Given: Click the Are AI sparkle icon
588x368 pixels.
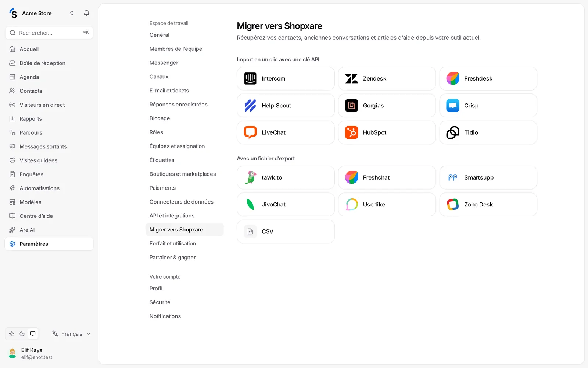Looking at the screenshot, I should pos(12,230).
